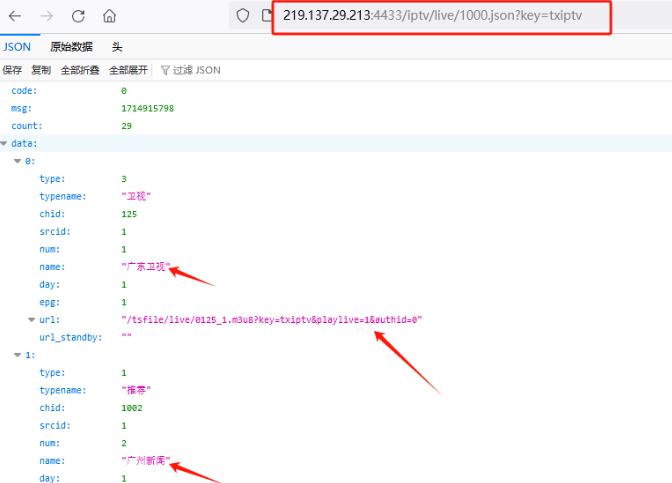Collapse the item 0 node

tap(16, 161)
